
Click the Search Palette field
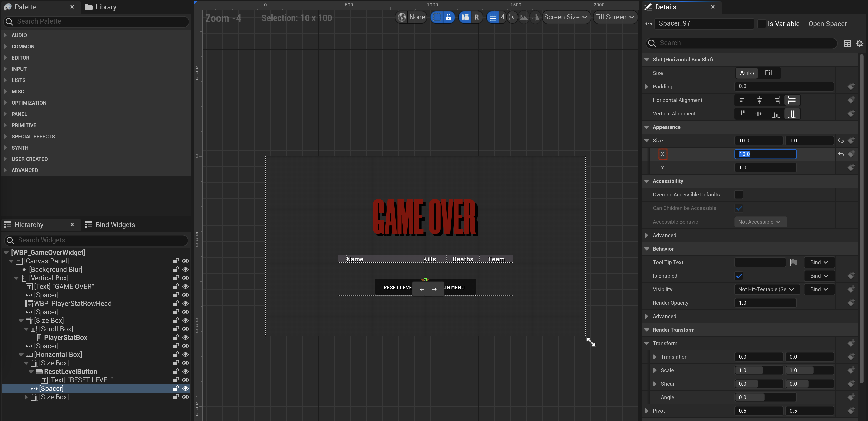(96, 21)
